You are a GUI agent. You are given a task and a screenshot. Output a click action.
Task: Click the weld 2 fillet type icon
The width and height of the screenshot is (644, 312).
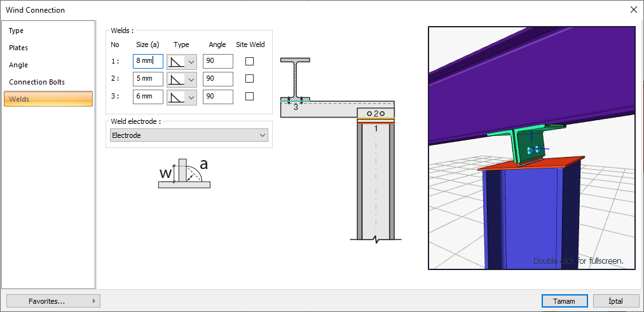pyautogui.click(x=176, y=79)
